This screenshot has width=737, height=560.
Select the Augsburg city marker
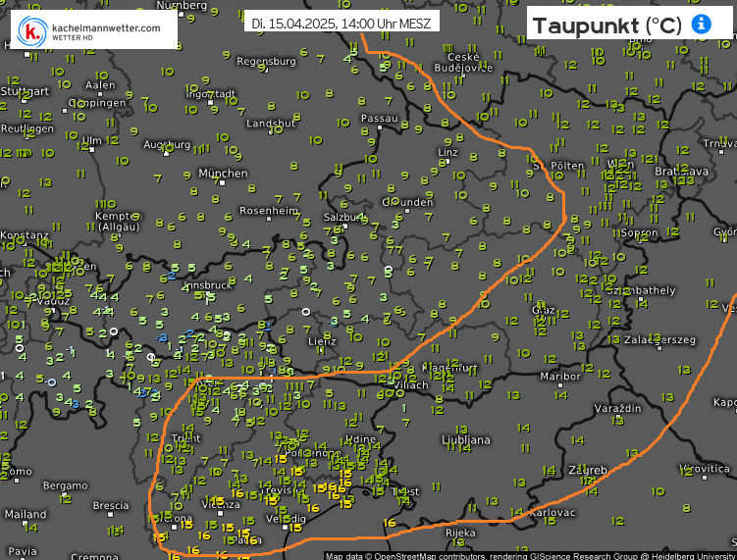[x=167, y=154]
